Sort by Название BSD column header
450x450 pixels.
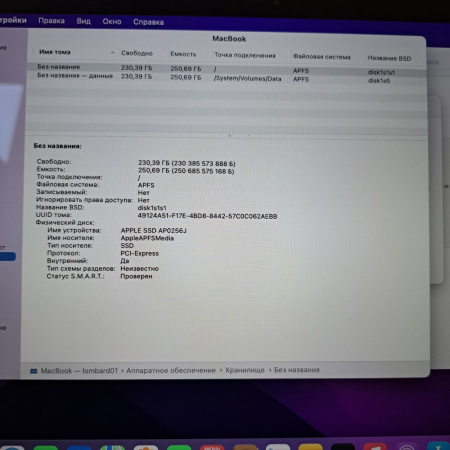point(389,58)
